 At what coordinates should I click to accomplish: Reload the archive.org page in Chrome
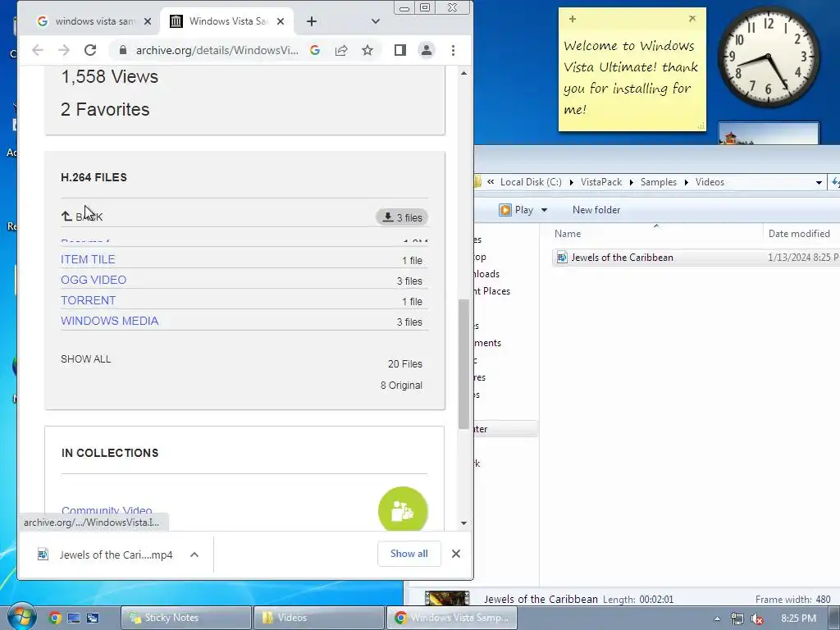point(90,50)
